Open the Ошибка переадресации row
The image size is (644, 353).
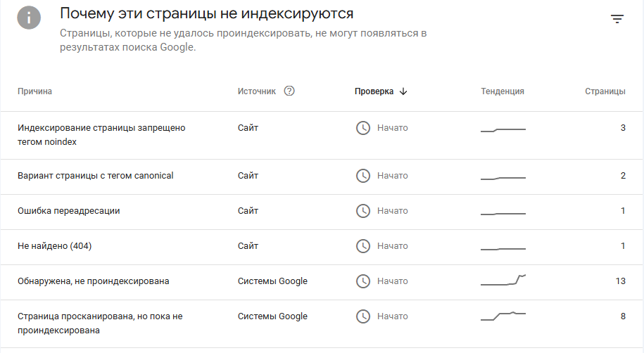pos(322,212)
